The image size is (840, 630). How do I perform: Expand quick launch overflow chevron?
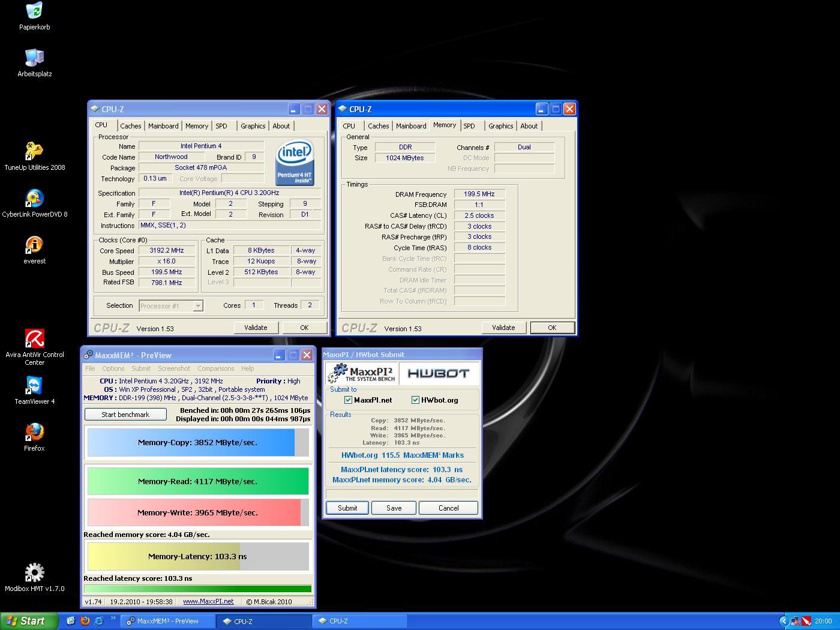pos(113,618)
